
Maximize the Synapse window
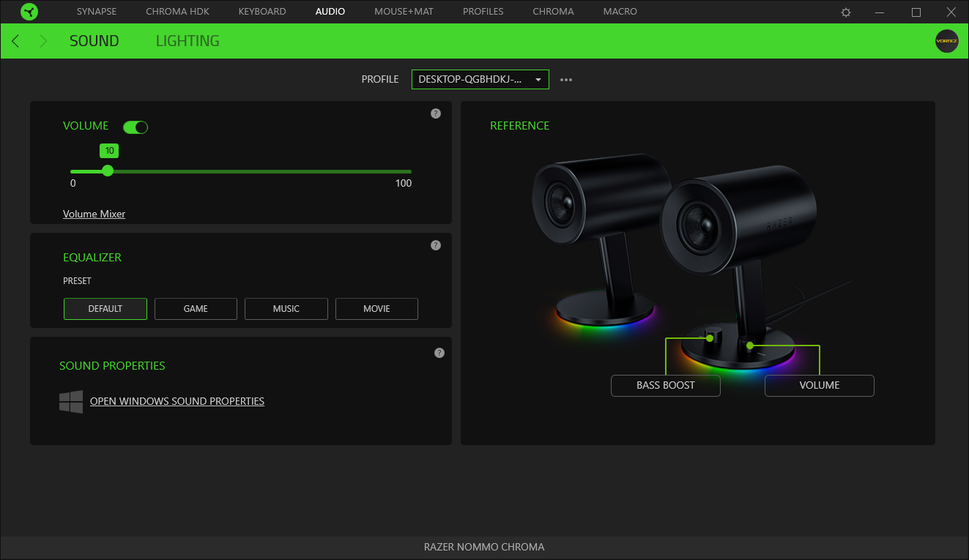(x=916, y=12)
